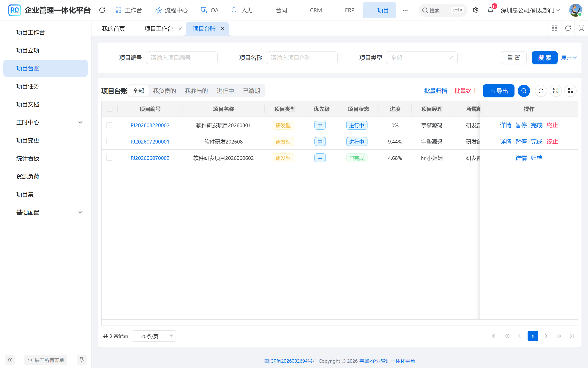Image resolution: width=588 pixels, height=368 pixels.
Task: Collapse sidebar with double-left arrow icon
Action: tap(10, 360)
